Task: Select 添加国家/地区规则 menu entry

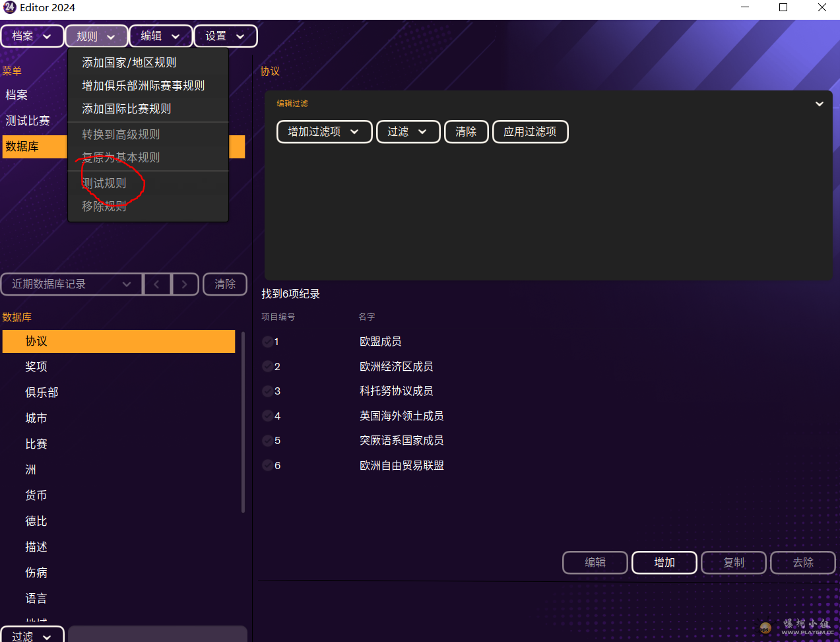Action: point(129,63)
